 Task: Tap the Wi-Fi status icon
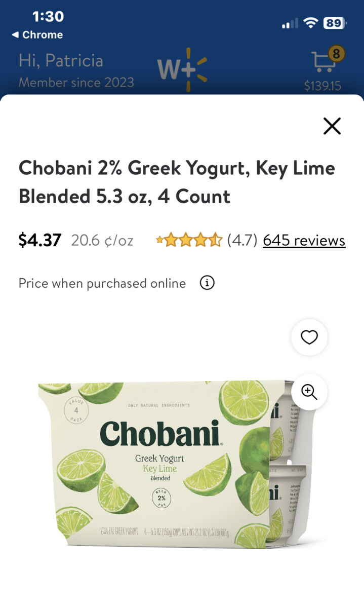pos(310,23)
